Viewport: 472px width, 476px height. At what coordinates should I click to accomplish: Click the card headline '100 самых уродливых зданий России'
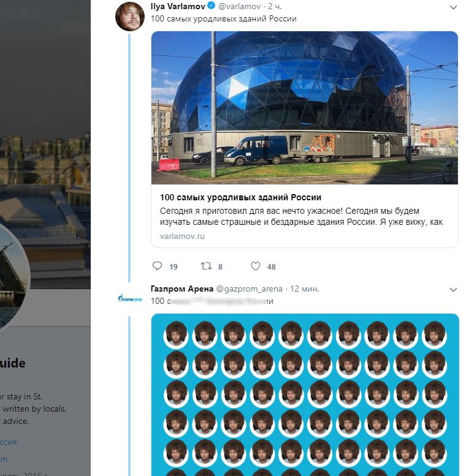coord(240,197)
